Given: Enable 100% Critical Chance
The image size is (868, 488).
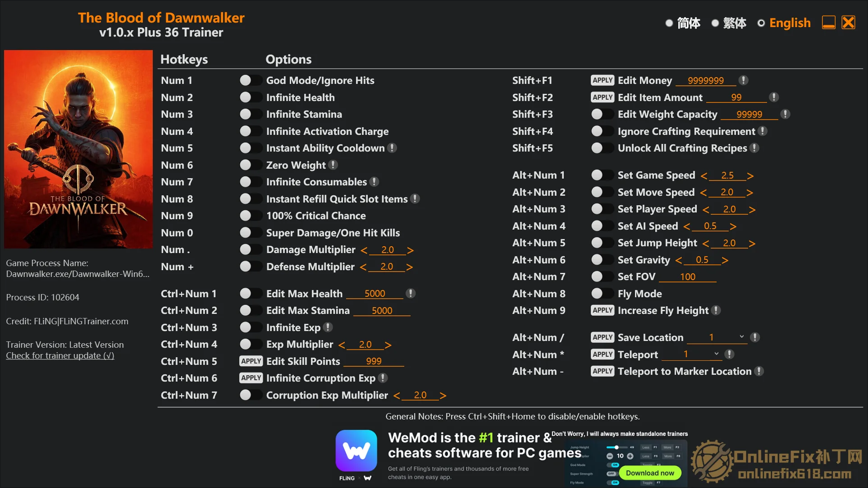Looking at the screenshot, I should click(251, 216).
